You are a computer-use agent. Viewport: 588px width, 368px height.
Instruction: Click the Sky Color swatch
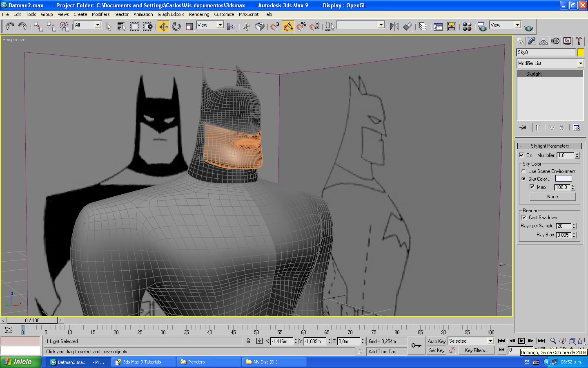coord(563,179)
